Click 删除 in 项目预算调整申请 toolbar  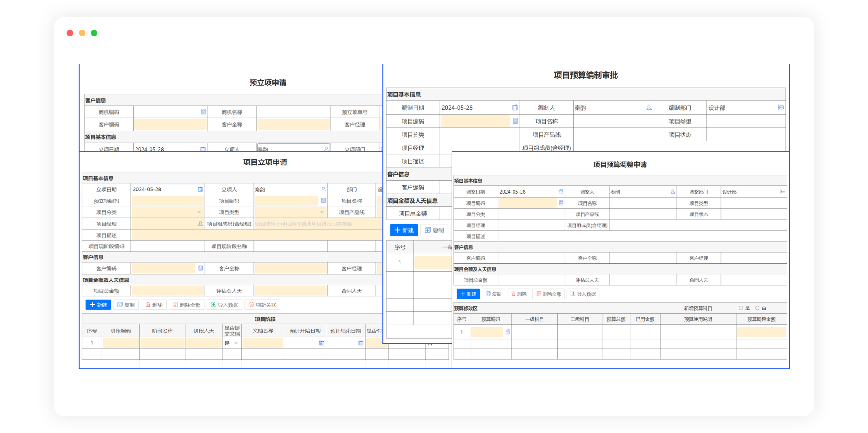click(x=519, y=294)
